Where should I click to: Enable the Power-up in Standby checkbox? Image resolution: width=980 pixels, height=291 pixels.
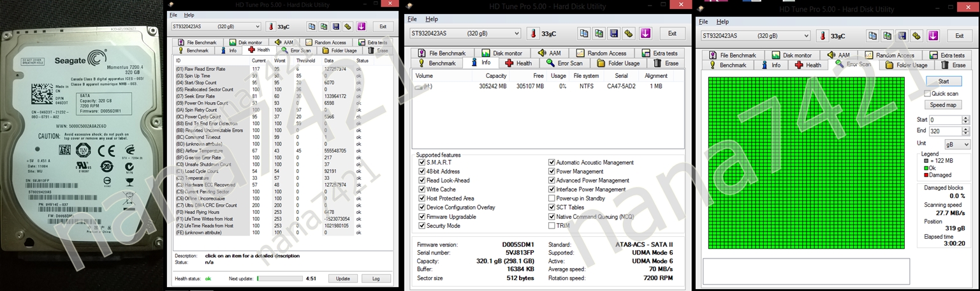click(552, 198)
